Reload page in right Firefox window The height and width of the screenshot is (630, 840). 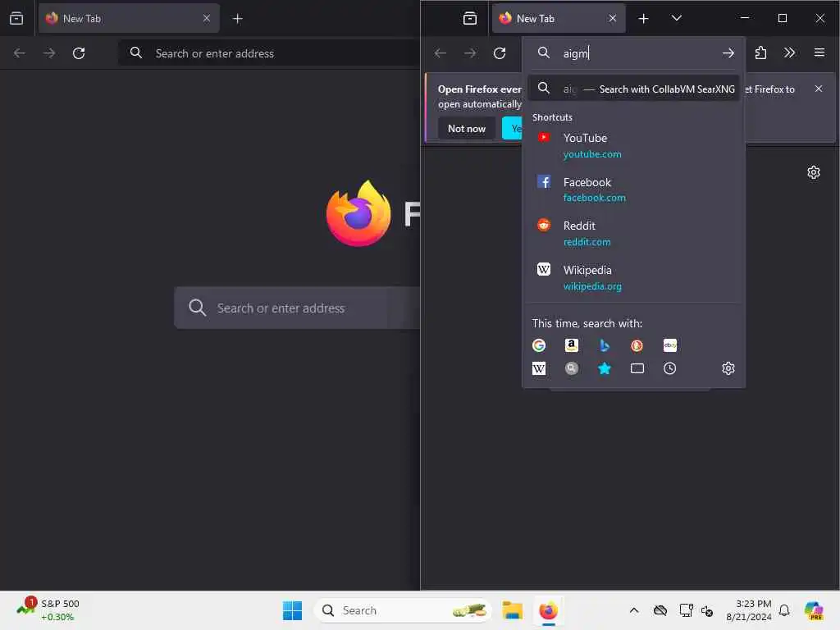point(500,53)
